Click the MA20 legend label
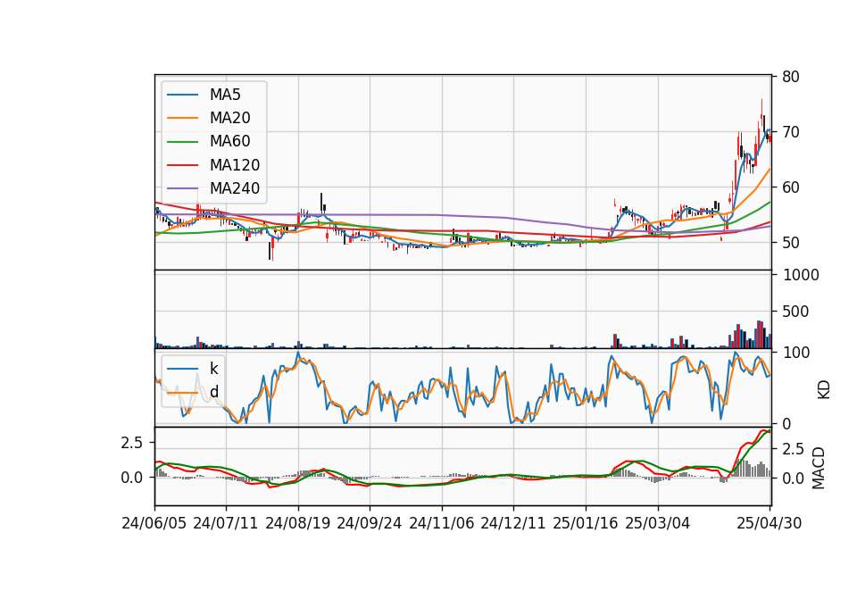 229,118
